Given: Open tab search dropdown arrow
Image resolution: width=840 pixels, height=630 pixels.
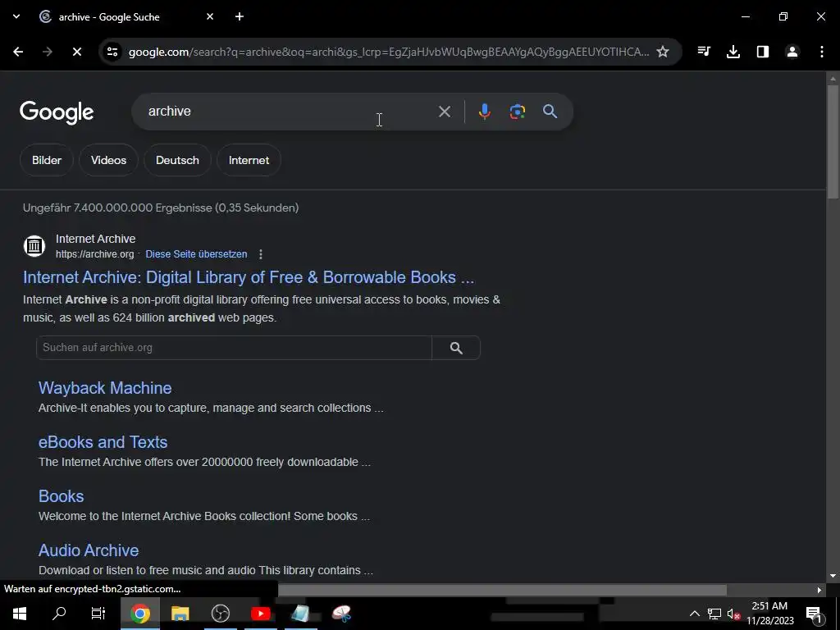Looking at the screenshot, I should (16, 16).
